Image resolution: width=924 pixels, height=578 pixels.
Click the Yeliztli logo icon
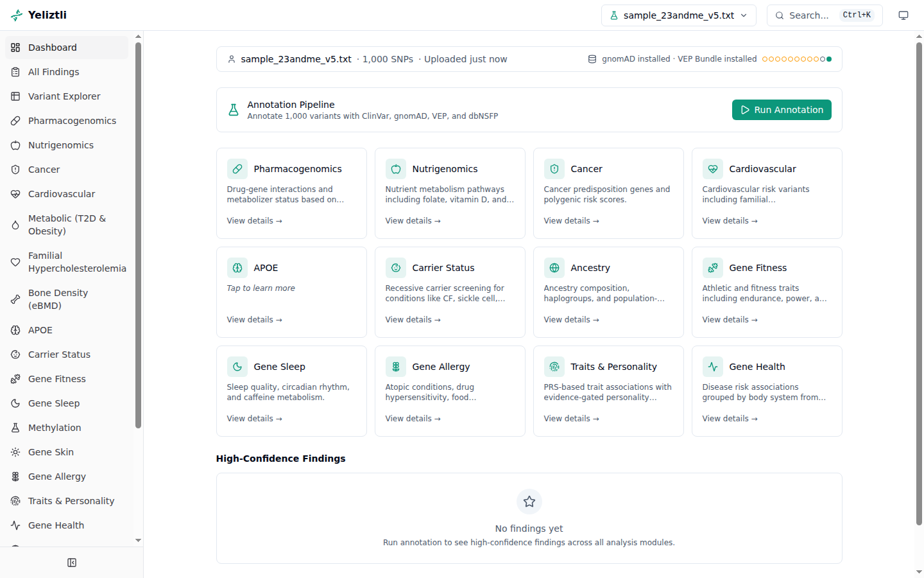(17, 15)
